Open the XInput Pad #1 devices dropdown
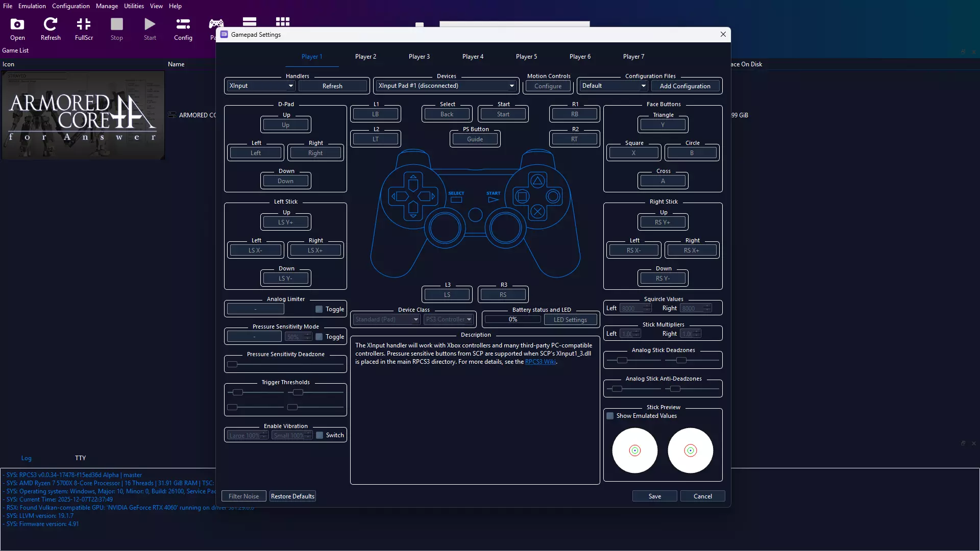The width and height of the screenshot is (980, 551). 446,86
